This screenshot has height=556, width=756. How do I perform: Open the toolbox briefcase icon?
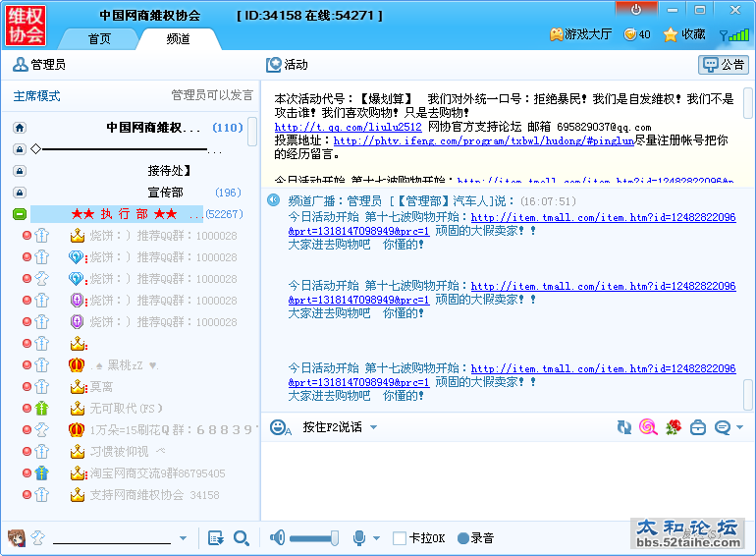[698, 427]
